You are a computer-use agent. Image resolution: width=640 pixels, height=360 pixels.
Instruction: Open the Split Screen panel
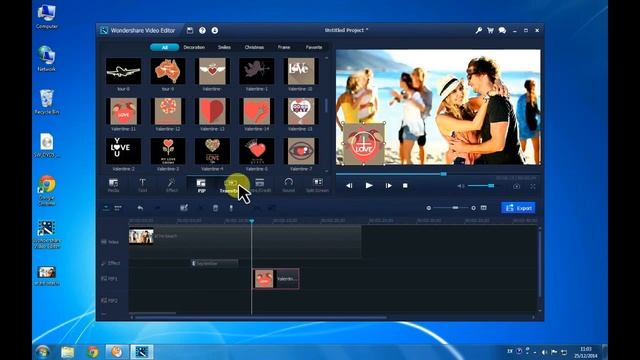click(x=318, y=185)
